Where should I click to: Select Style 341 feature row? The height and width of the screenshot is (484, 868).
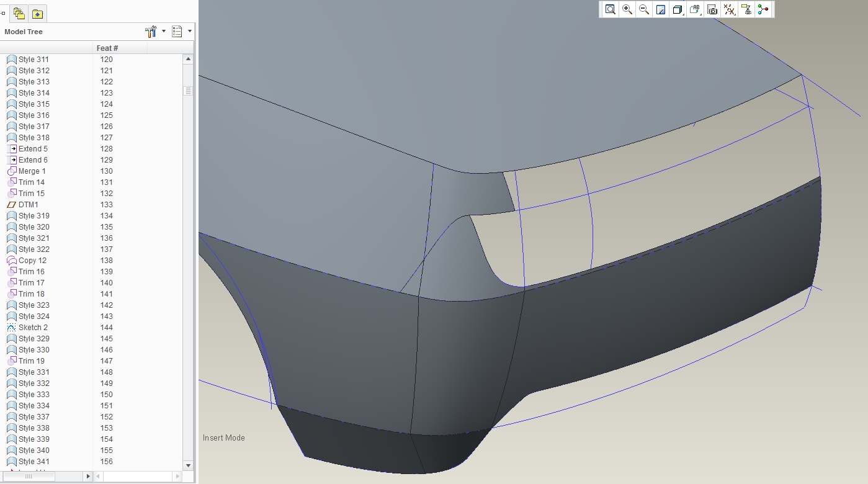pyautogui.click(x=34, y=462)
